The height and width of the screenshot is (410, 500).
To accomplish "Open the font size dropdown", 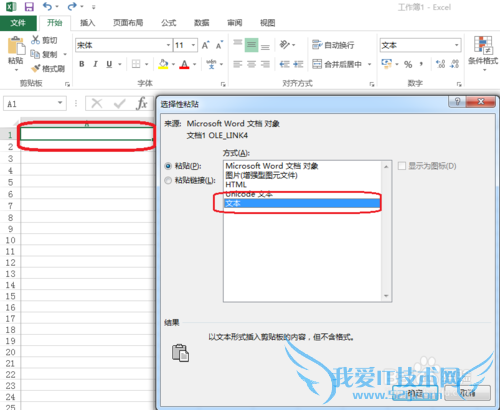I will point(193,45).
